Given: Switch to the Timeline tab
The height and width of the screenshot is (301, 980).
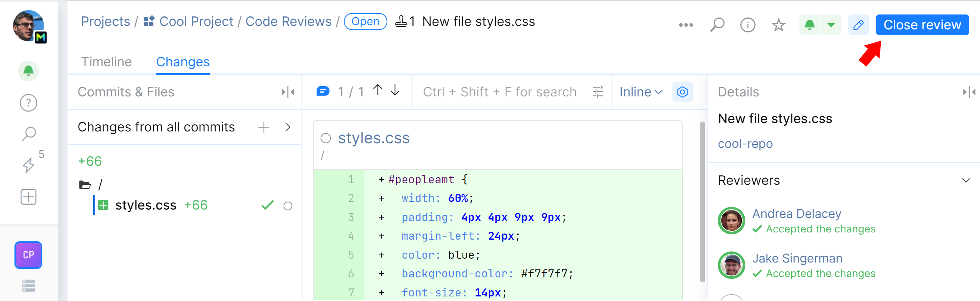Looking at the screenshot, I should [106, 62].
